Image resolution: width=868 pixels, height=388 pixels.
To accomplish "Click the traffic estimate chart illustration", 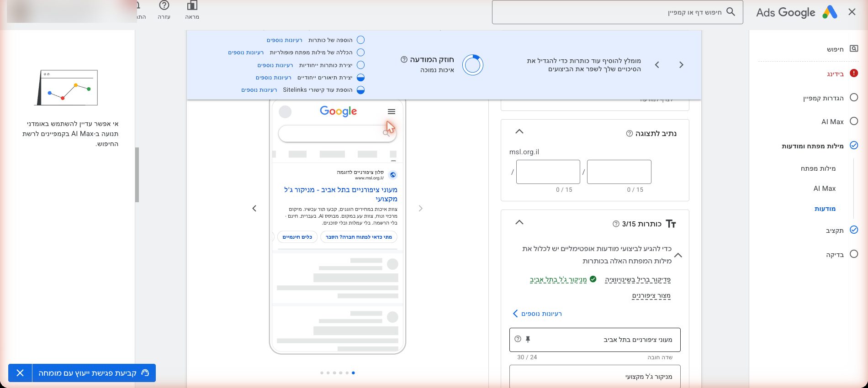I will click(66, 88).
